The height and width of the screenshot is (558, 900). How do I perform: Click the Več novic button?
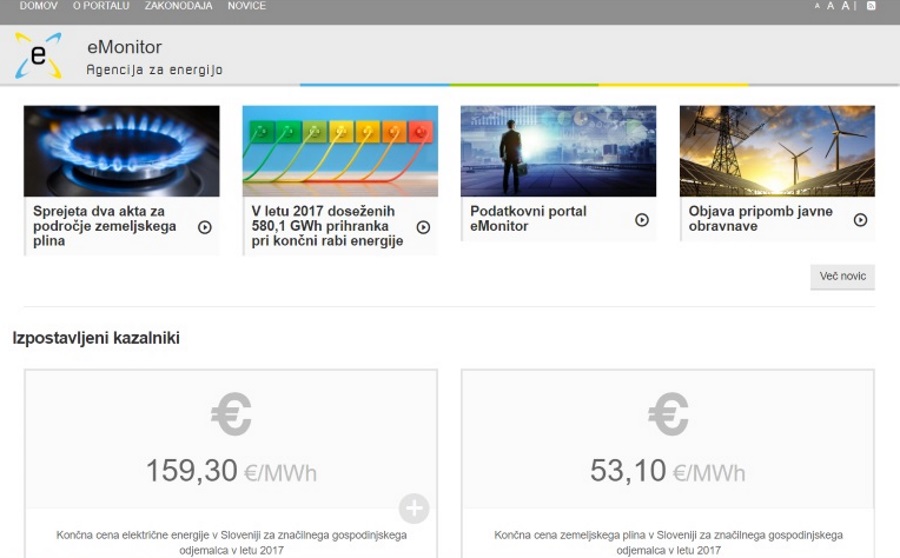[843, 276]
